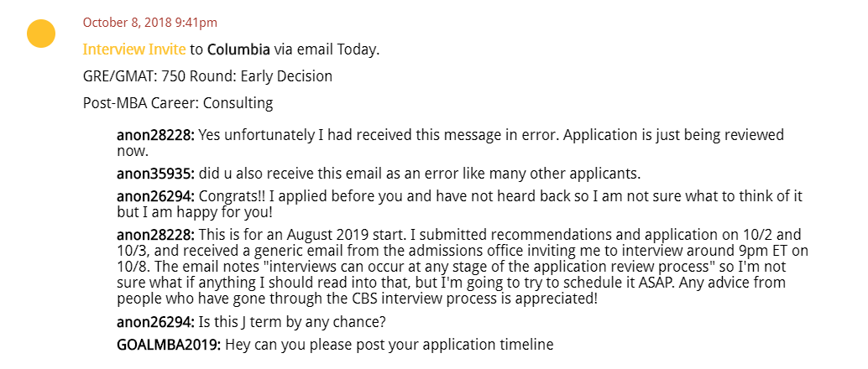The width and height of the screenshot is (868, 369).
Task: Click the Post-MBA Career: Consulting line
Action: (178, 103)
